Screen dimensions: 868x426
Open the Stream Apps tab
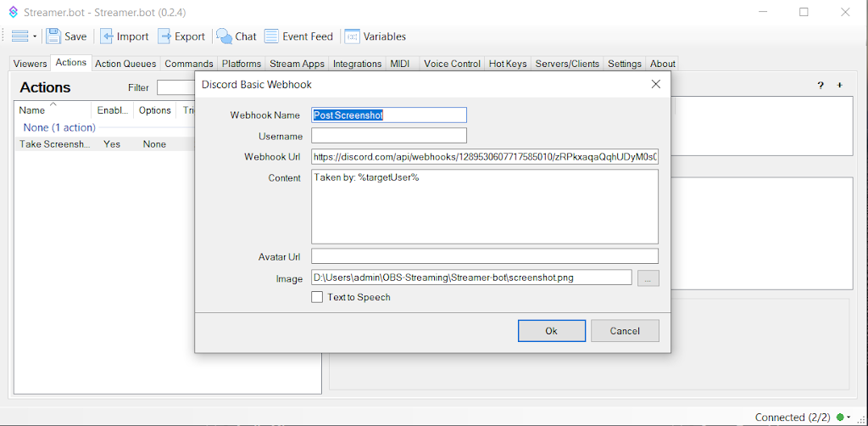[297, 64]
